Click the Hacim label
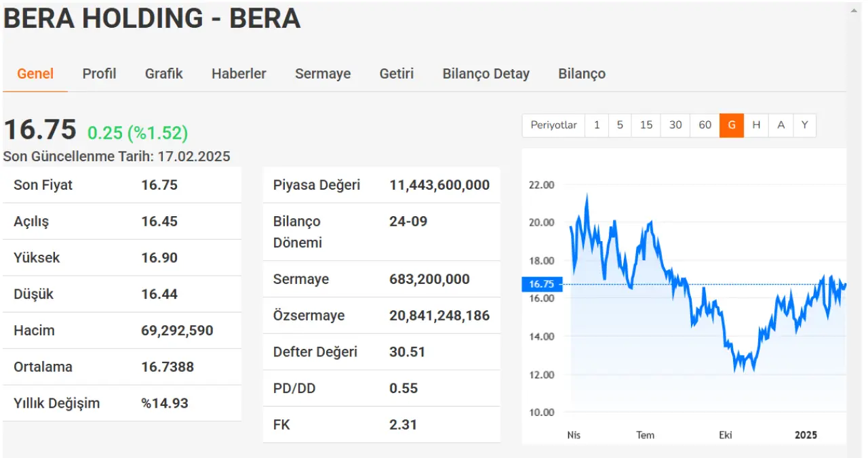 [34, 331]
